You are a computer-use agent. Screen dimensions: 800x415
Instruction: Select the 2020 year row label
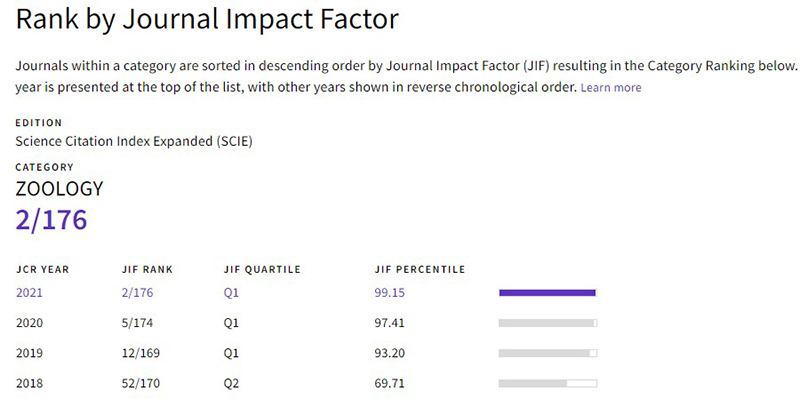31,323
